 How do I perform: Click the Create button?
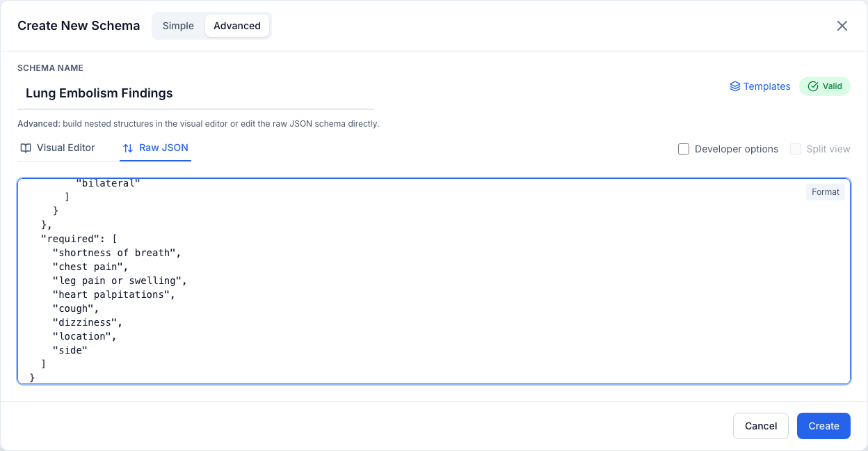(823, 426)
